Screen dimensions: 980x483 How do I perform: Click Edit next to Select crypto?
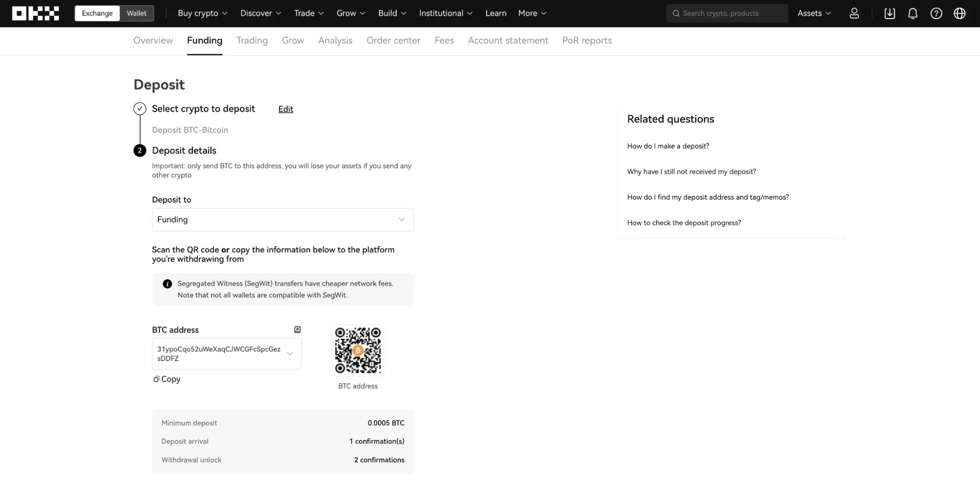coord(285,109)
